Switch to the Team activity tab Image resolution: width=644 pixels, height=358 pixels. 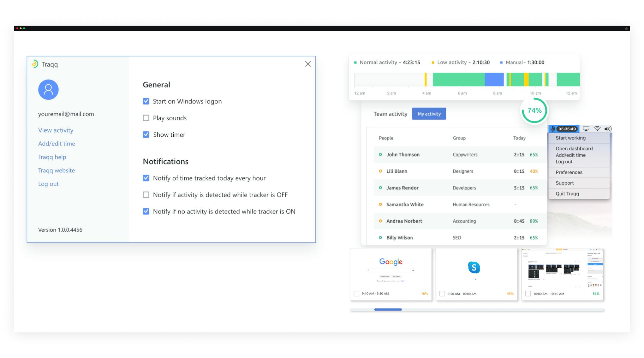(390, 114)
